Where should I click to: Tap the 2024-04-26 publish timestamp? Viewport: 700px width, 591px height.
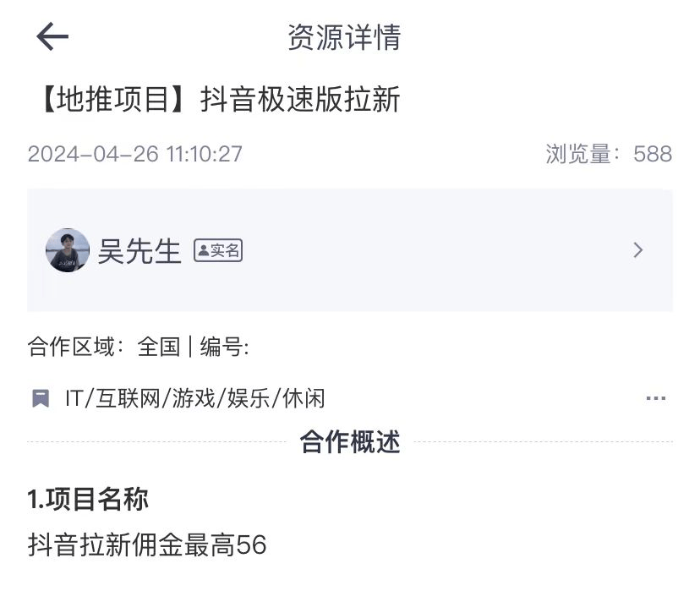tap(134, 154)
